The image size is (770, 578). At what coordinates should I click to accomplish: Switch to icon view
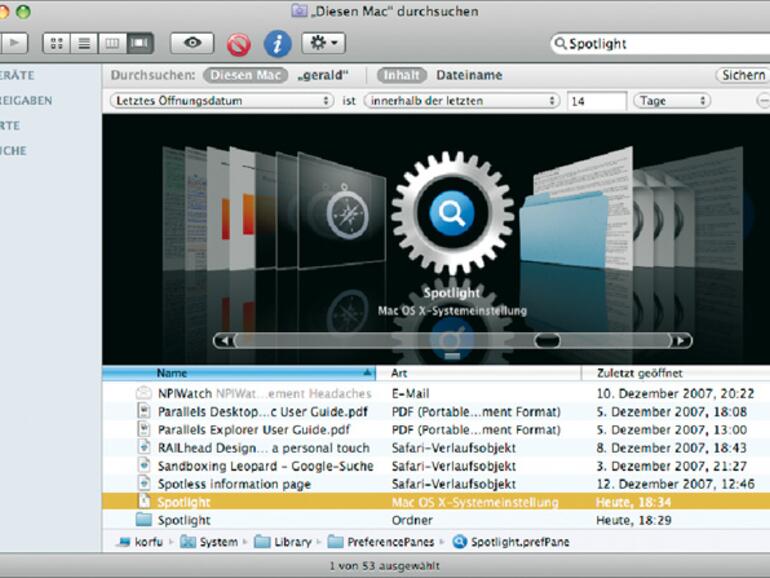[57, 43]
